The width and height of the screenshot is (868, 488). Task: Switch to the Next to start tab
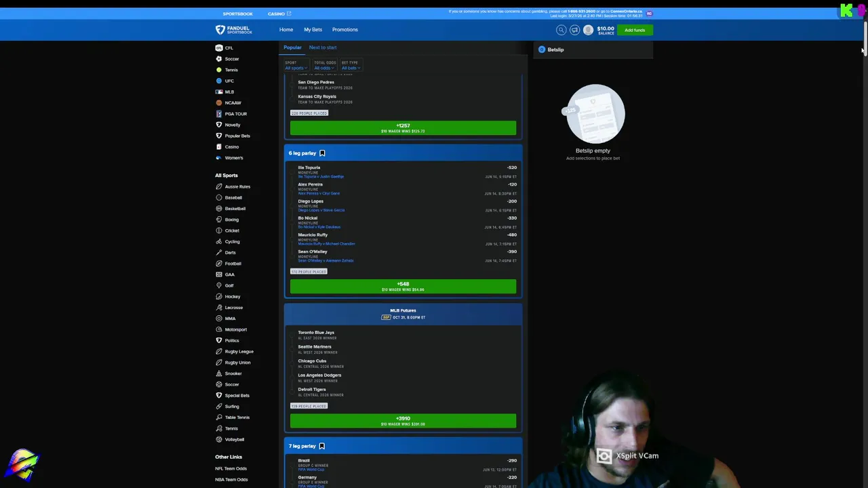coord(323,47)
